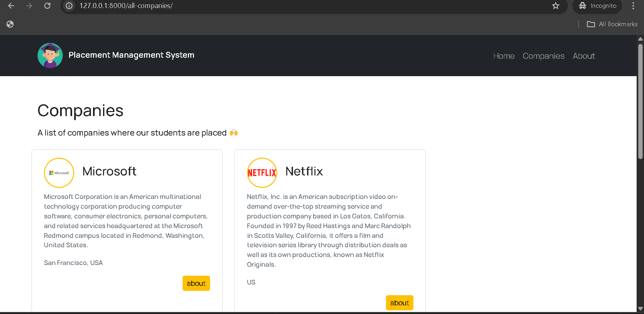
Task: Click the about button on Netflix card
Action: (x=399, y=303)
